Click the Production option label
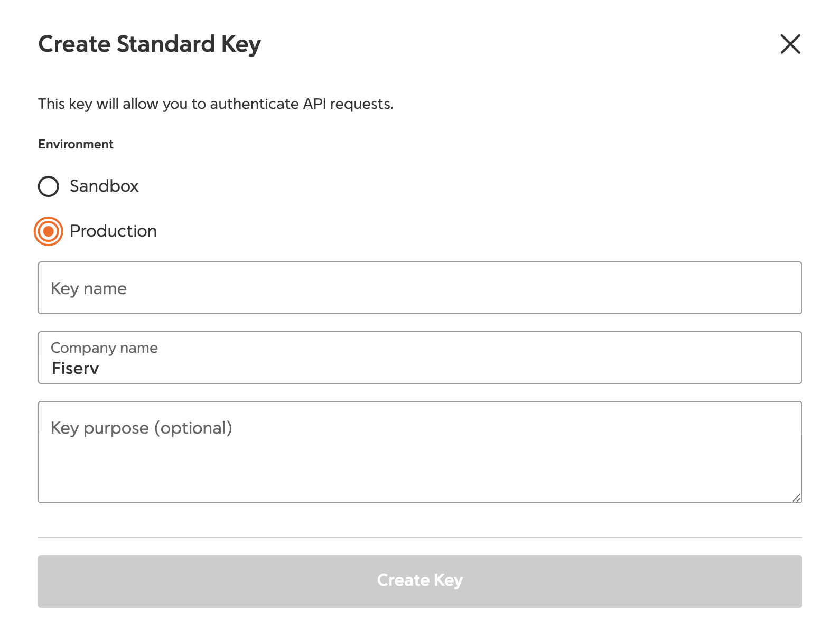 [113, 231]
